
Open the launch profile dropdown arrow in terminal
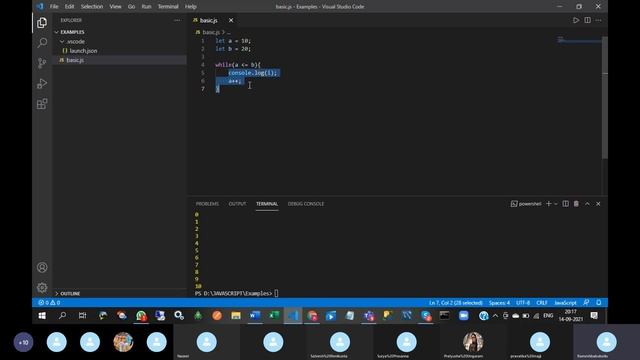click(x=556, y=204)
